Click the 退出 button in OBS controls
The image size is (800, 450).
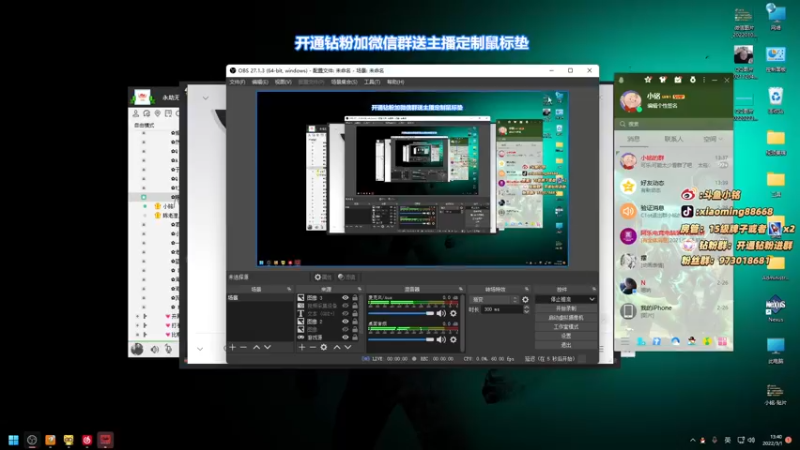click(566, 345)
